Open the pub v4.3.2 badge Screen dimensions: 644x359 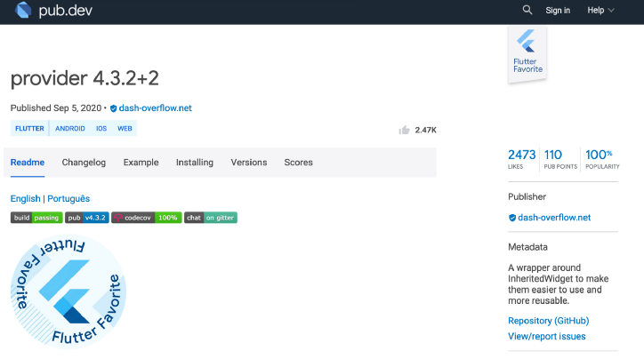[x=87, y=217]
